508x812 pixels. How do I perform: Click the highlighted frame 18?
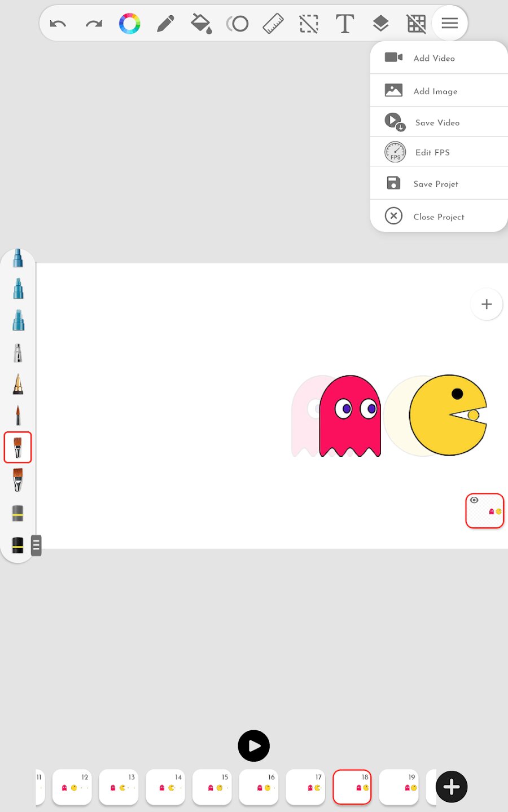pos(352,787)
